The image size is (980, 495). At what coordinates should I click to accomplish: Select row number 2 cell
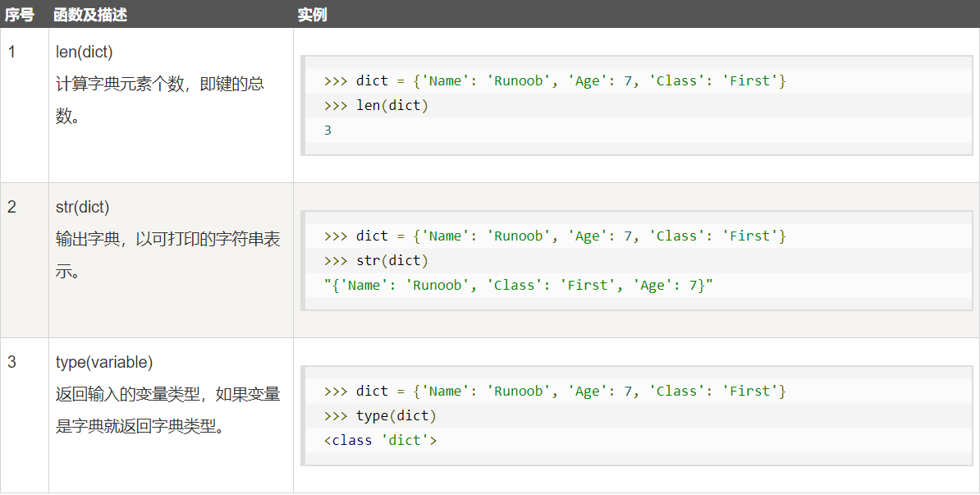(12, 207)
